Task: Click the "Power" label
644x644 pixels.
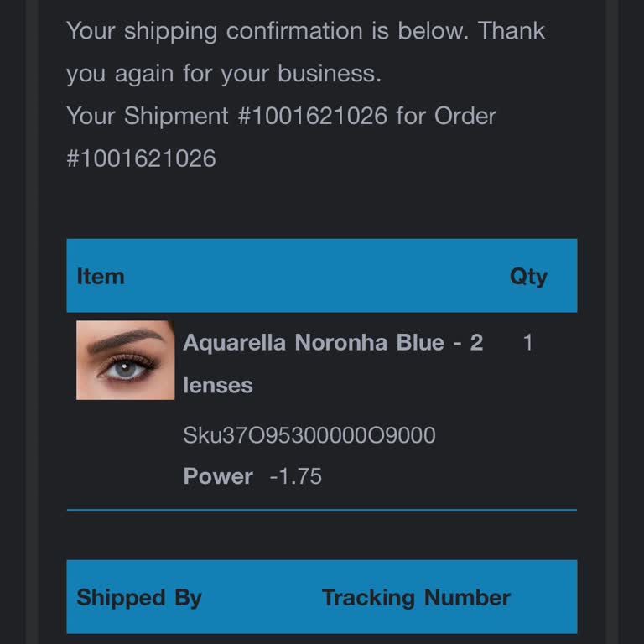Action: click(218, 476)
